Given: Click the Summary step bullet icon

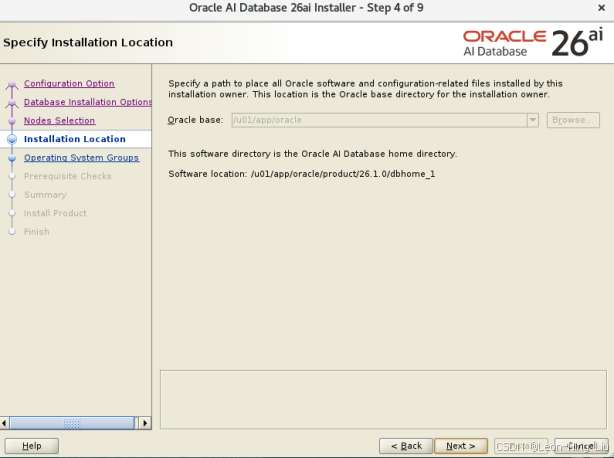Looking at the screenshot, I should click(12, 195).
